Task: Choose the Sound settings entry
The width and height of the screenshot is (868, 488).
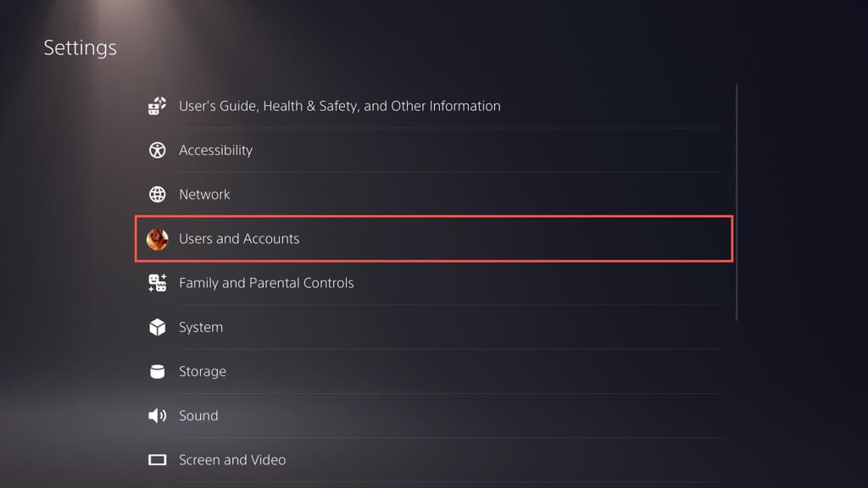Action: (198, 415)
